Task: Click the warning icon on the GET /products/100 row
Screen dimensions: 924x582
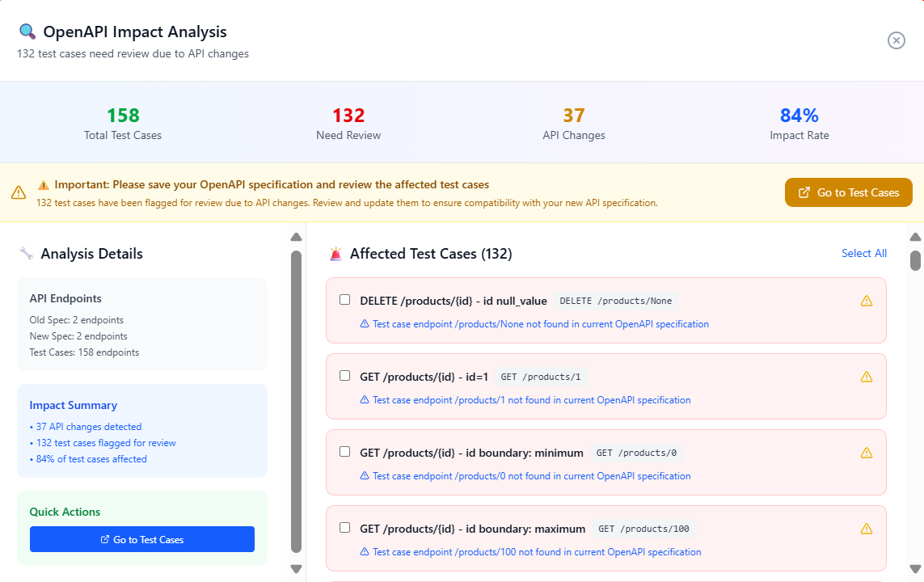Action: point(867,528)
